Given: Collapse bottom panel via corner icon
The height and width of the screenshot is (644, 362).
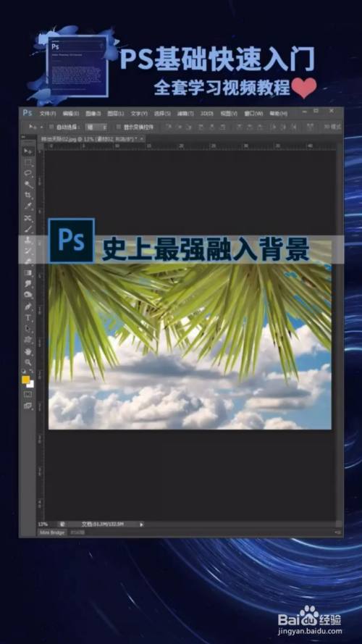Looking at the screenshot, I should pyautogui.click(x=338, y=532).
